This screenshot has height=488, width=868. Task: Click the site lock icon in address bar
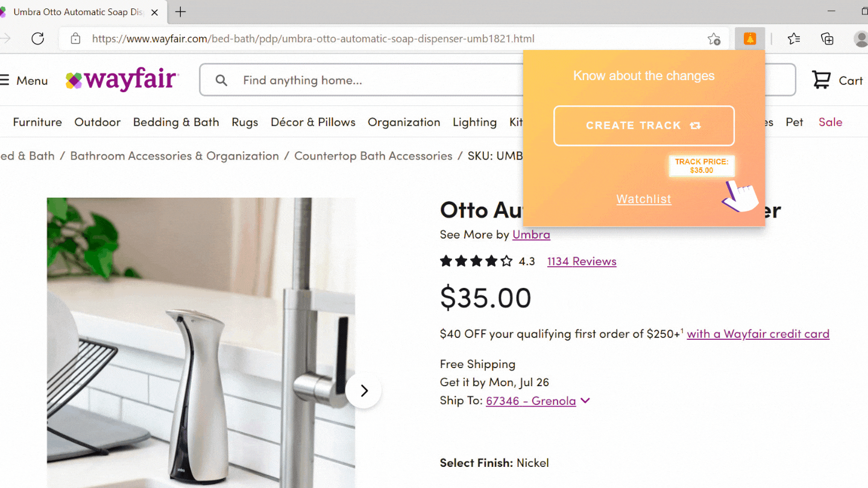pyautogui.click(x=75, y=38)
